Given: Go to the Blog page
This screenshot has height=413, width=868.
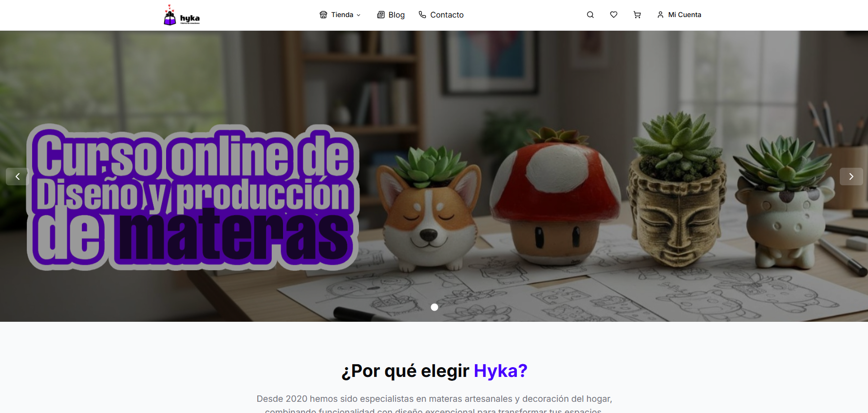Looking at the screenshot, I should click(391, 15).
